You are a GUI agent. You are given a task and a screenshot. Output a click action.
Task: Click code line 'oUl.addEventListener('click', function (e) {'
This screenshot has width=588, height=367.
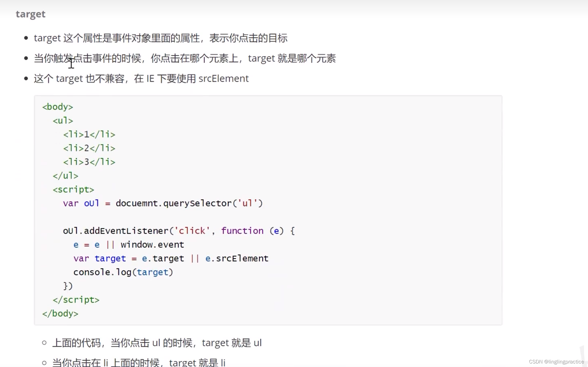coord(179,231)
